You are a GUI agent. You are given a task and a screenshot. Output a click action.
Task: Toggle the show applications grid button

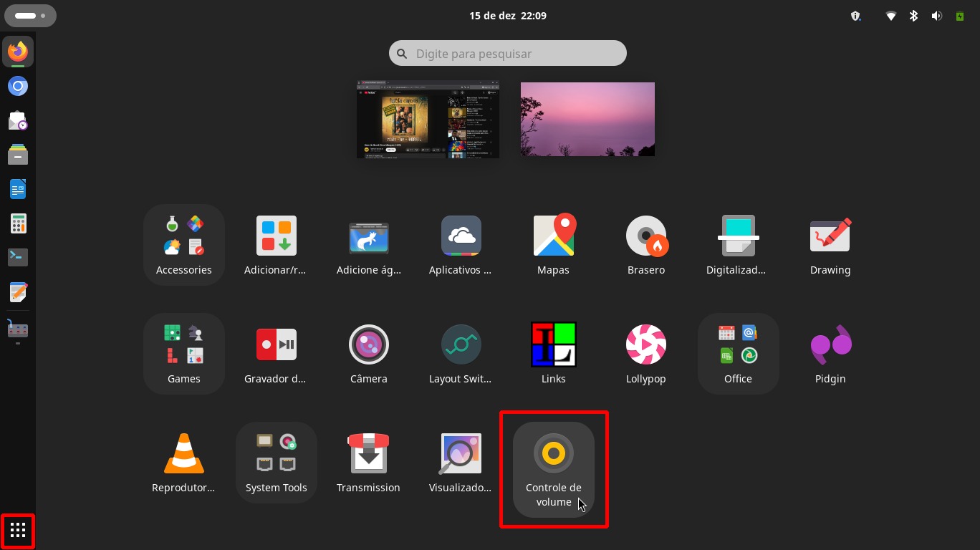[18, 531]
